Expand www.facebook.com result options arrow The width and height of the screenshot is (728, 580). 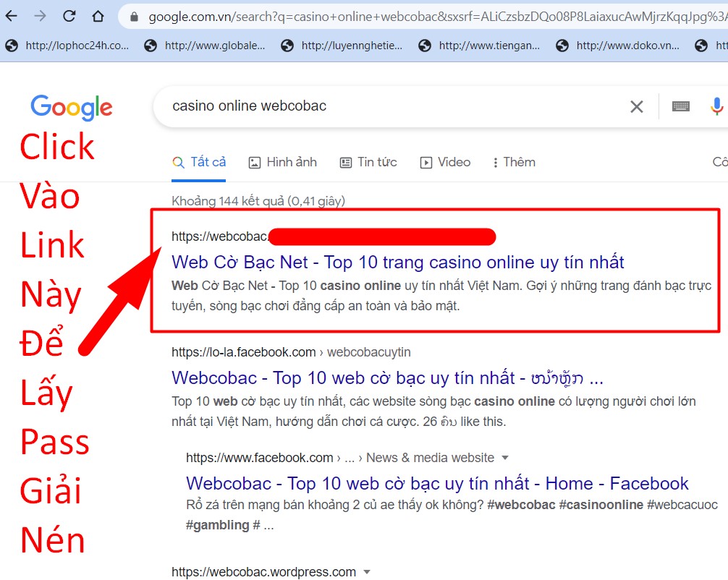505,458
